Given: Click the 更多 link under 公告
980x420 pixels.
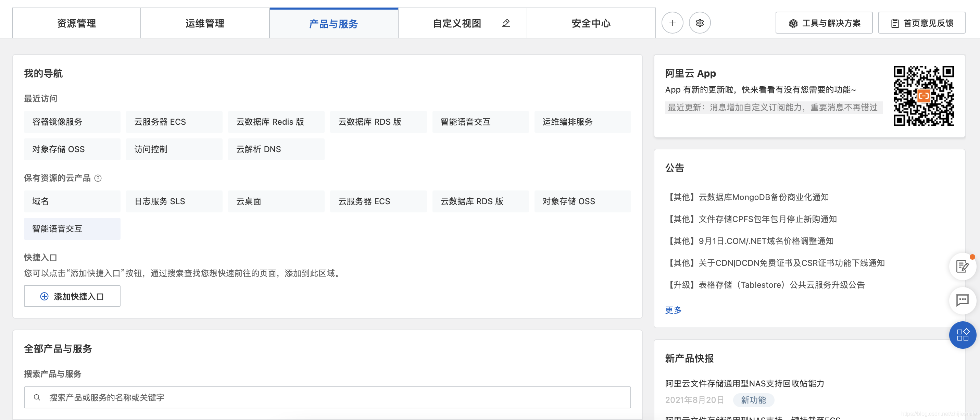Looking at the screenshot, I should coord(673,310).
